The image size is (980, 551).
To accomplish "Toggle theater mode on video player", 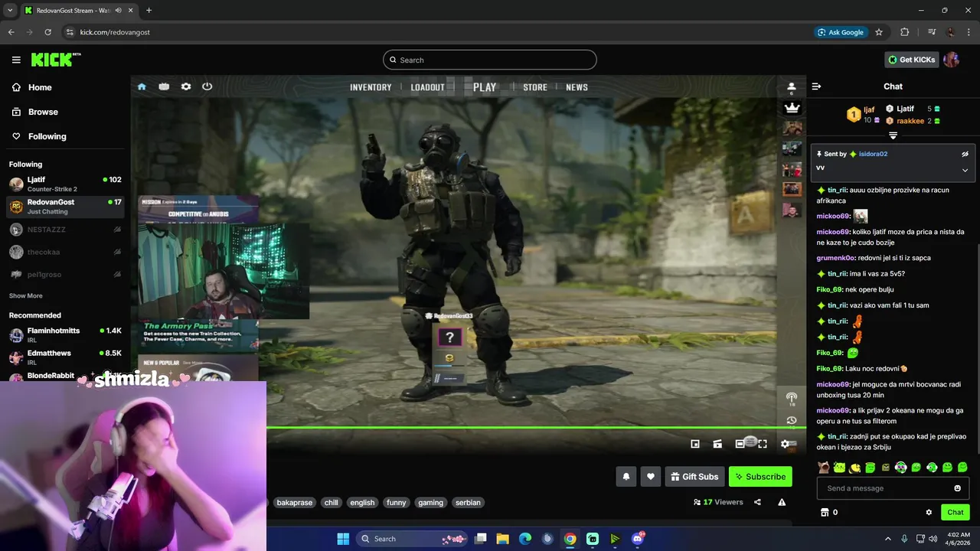I will [x=740, y=444].
